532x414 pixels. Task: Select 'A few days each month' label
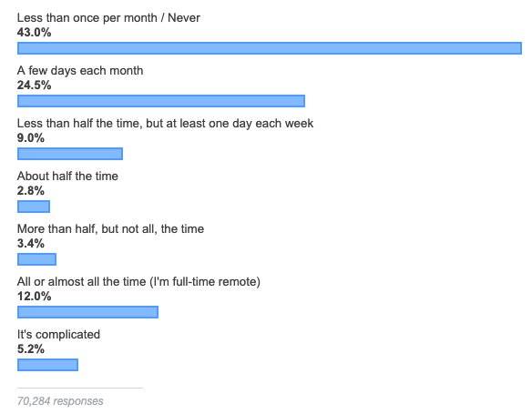pos(80,70)
